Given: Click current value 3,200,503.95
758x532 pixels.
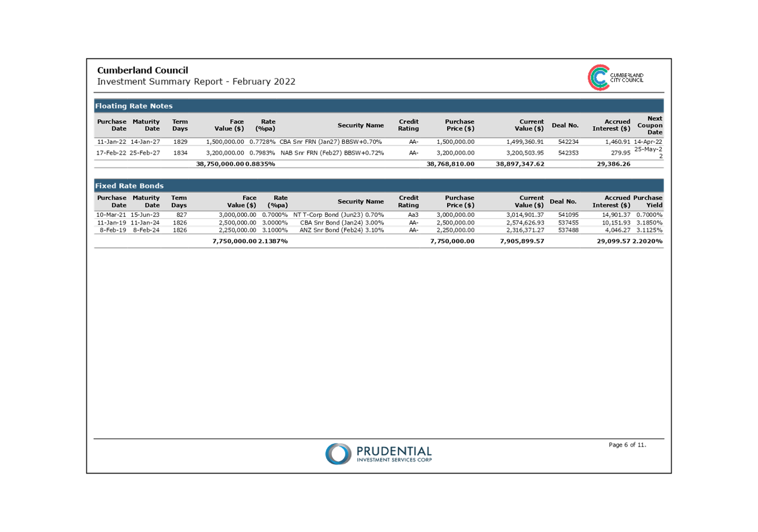Looking at the screenshot, I should (525, 153).
